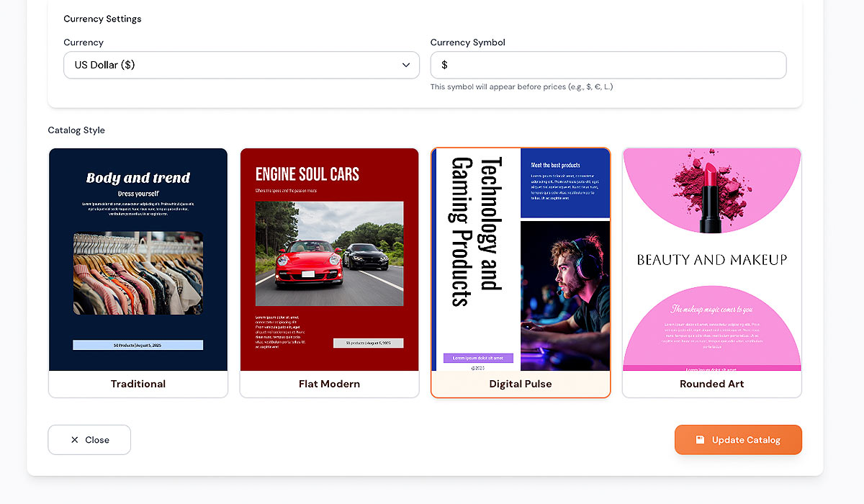This screenshot has width=864, height=504.
Task: Choose the Flat Modern catalog style label
Action: 329,384
